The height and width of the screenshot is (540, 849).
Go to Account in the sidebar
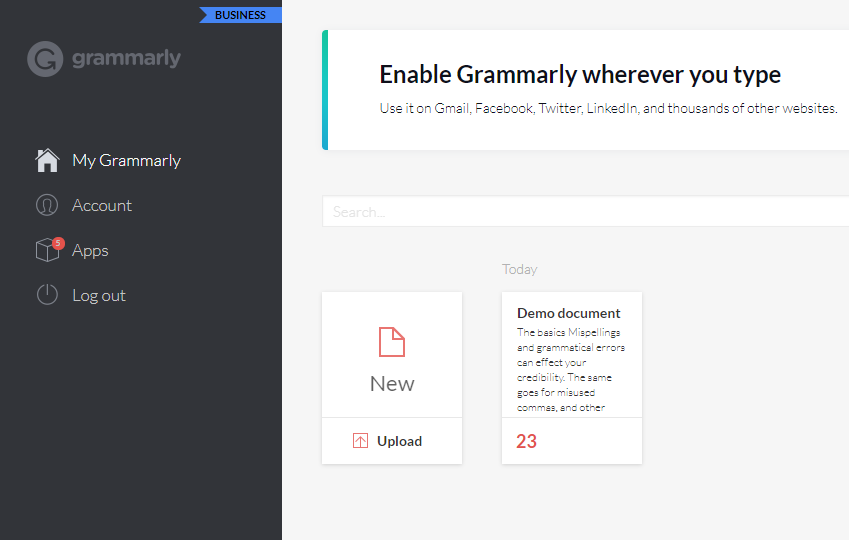point(102,206)
